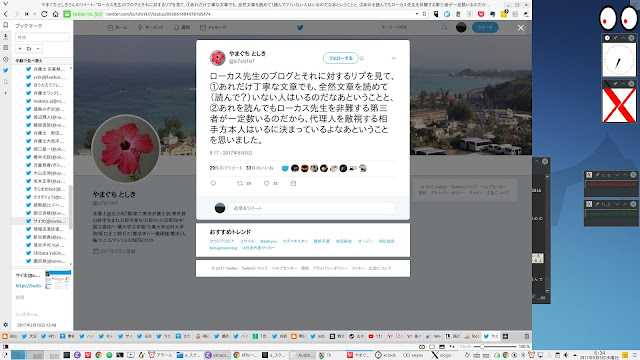640x360 pixels.
Task: Click the volume speaker icon in the system tray
Action: coord(566,355)
